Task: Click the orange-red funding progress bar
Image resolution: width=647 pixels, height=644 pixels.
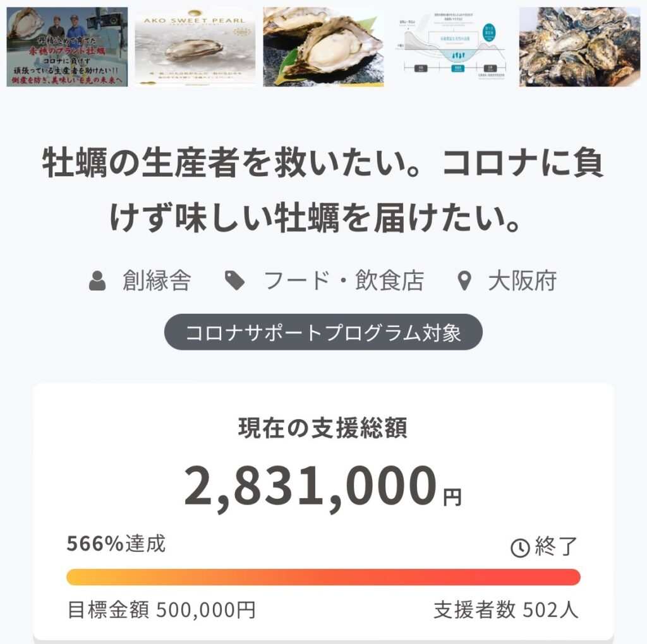Action: [323, 577]
